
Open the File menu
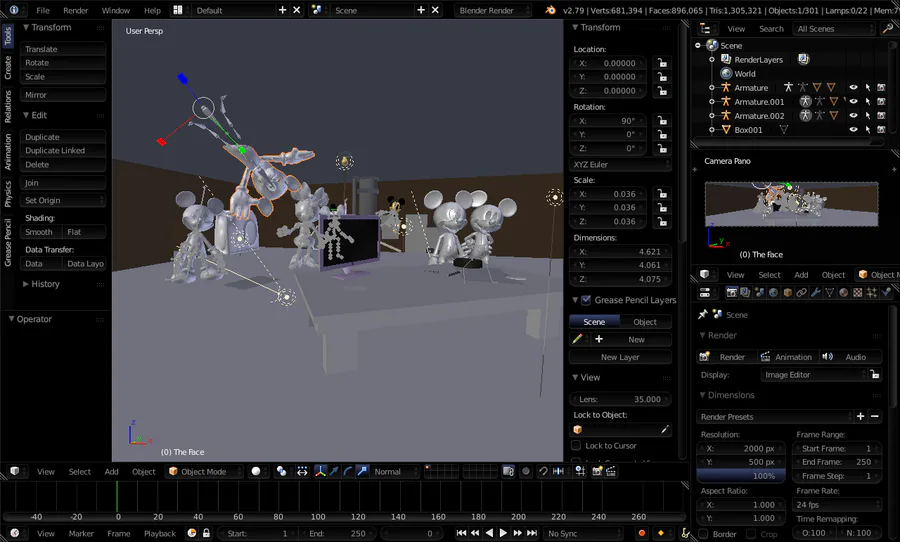(x=42, y=10)
